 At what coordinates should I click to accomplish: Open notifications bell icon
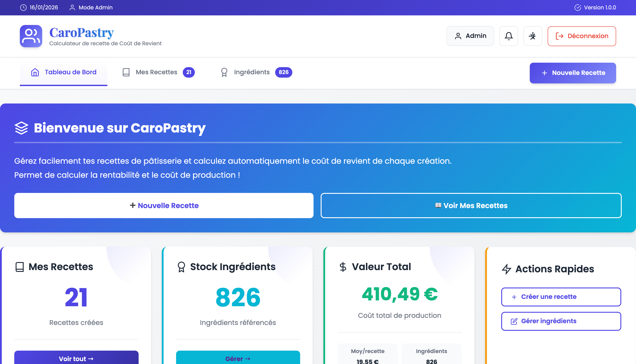508,36
